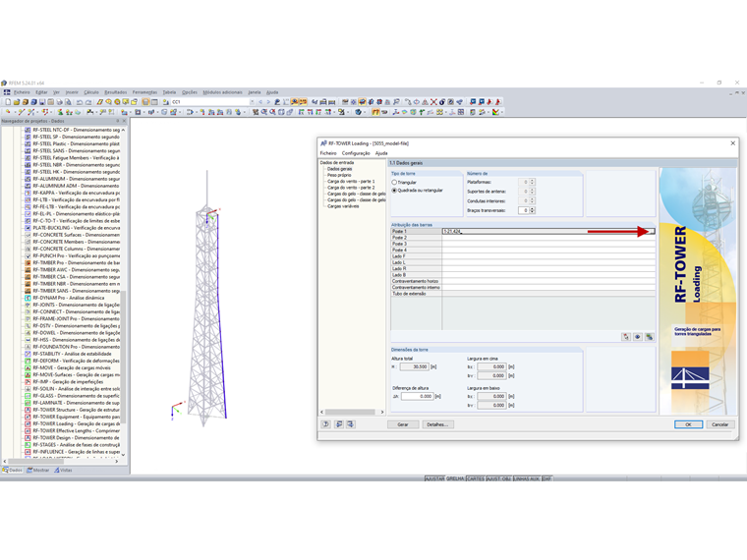This screenshot has height=560, width=747.
Task: Click the rightmost icon below the bar table
Action: click(649, 337)
